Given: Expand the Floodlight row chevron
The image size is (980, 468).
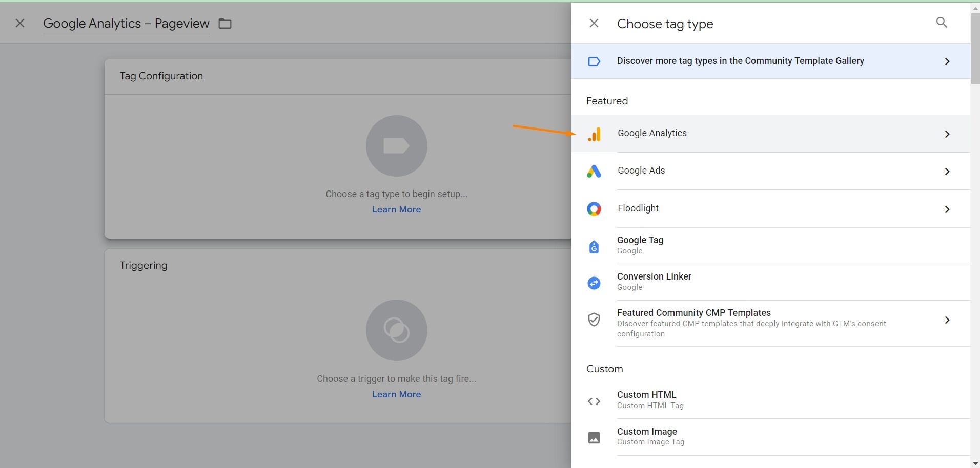Looking at the screenshot, I should coord(947,209).
